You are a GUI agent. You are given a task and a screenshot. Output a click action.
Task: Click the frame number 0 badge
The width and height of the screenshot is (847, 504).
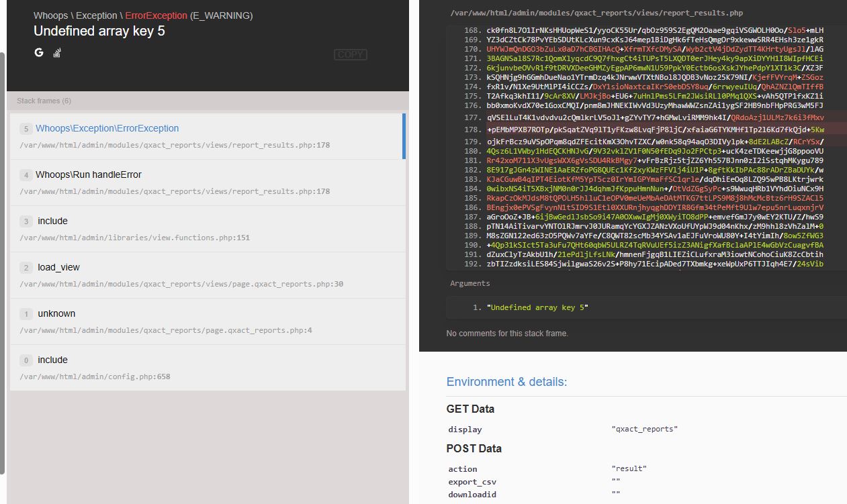[26, 360]
